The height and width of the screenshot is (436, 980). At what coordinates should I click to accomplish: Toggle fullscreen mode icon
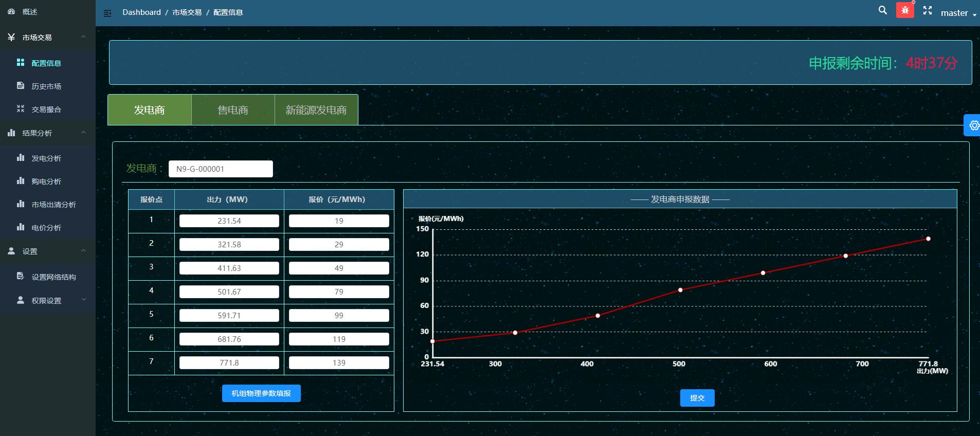(x=928, y=10)
